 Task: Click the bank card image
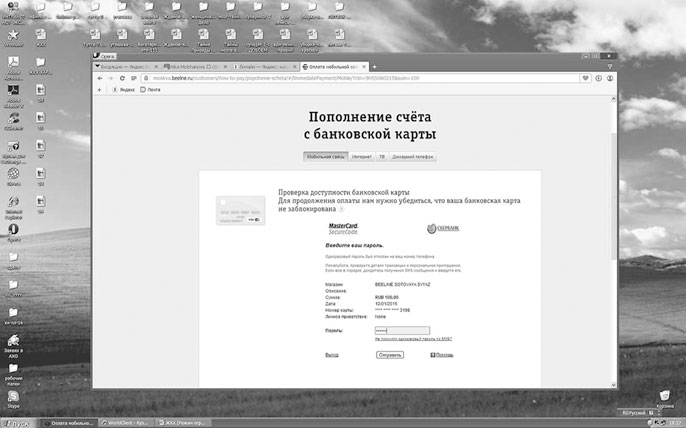pyautogui.click(x=240, y=212)
